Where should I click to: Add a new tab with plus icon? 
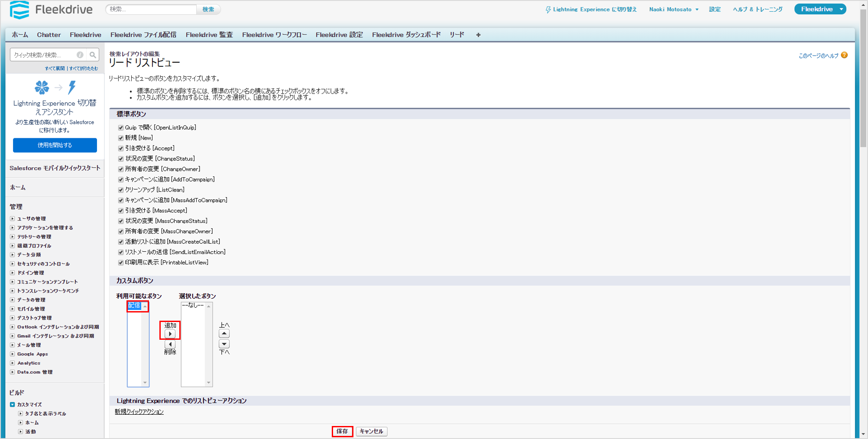pos(478,35)
